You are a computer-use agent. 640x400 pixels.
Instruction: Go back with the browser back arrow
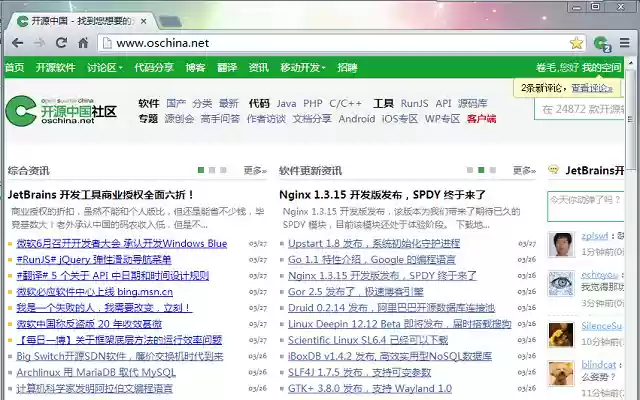[x=17, y=42]
